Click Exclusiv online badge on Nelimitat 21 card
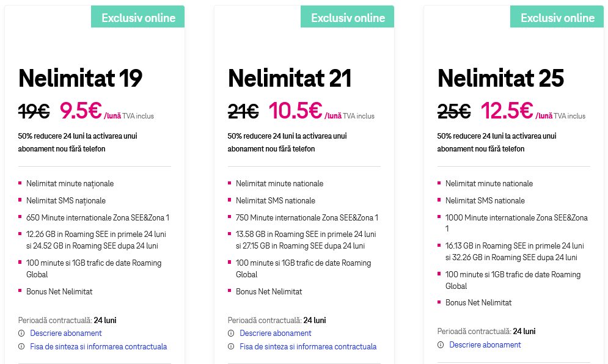 (x=348, y=18)
